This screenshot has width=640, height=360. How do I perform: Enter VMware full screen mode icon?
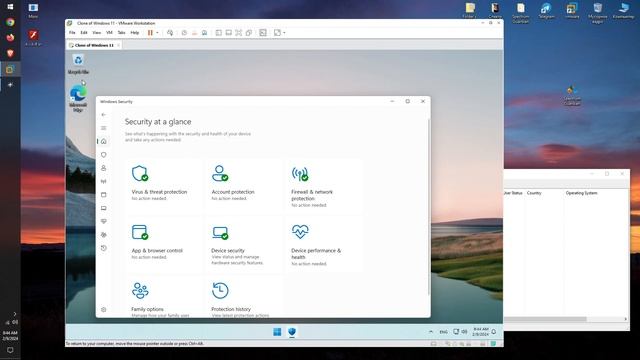pos(239,33)
